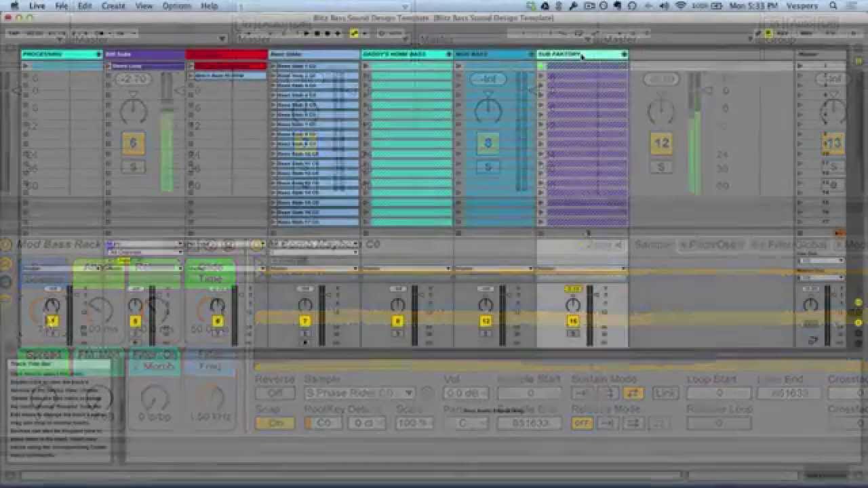Viewport: 868px width, 488px height.
Task: Click the Wi-Fi icon in the menu bar
Action: click(681, 5)
